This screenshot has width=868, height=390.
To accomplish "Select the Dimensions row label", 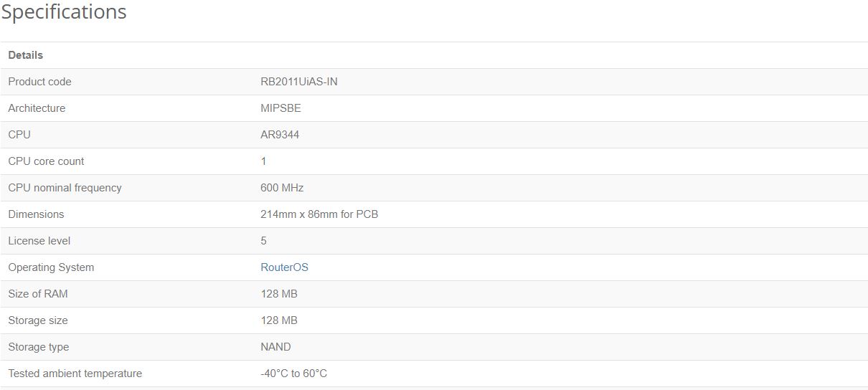I will (x=36, y=214).
